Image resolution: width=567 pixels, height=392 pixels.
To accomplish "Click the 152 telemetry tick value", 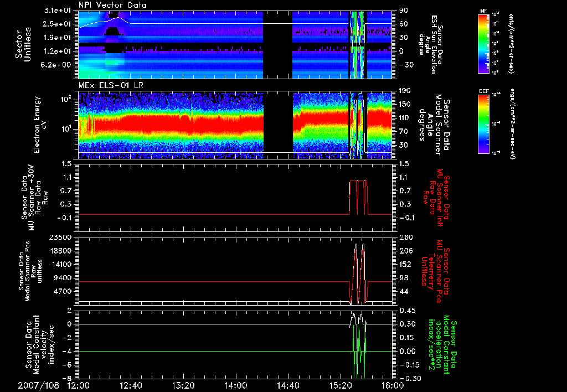I will pos(405,264).
